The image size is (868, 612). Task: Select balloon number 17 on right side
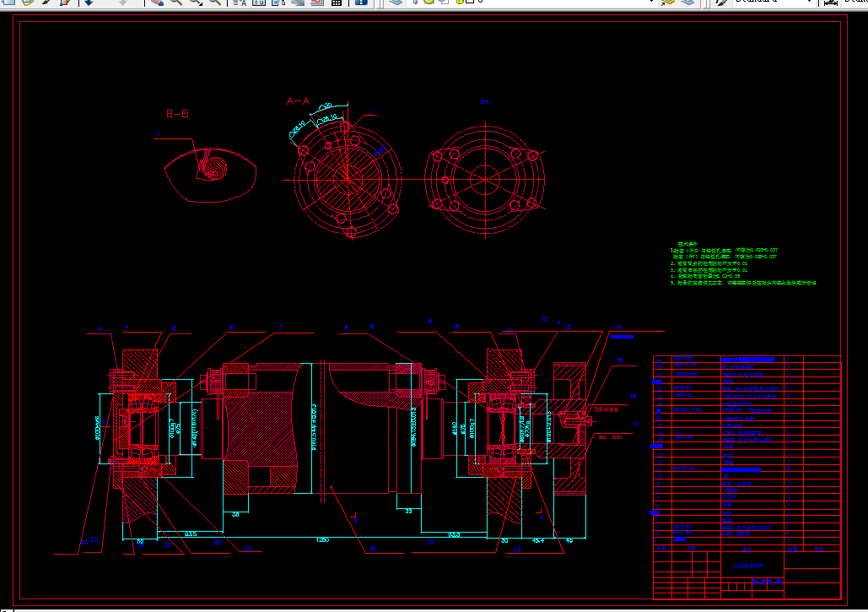point(635,425)
